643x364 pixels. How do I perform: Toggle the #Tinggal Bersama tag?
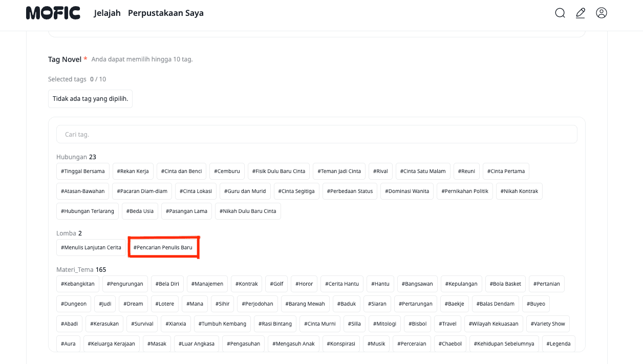82,172
